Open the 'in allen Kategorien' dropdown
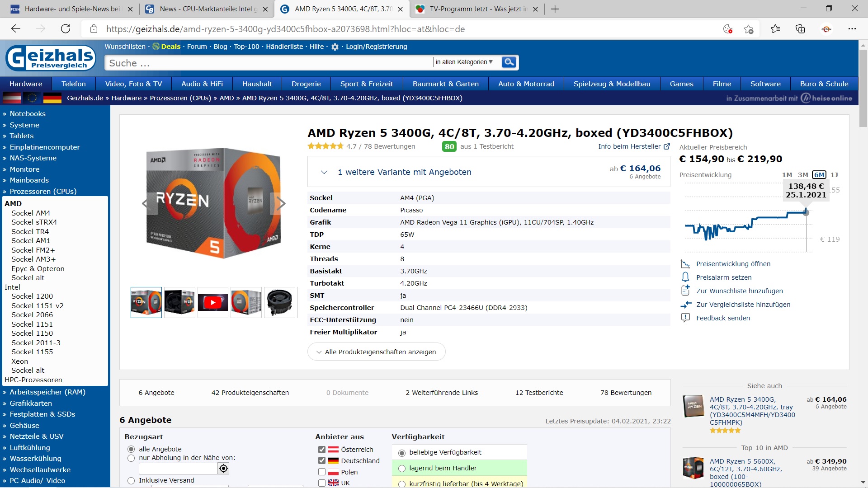The height and width of the screenshot is (488, 868). [464, 62]
